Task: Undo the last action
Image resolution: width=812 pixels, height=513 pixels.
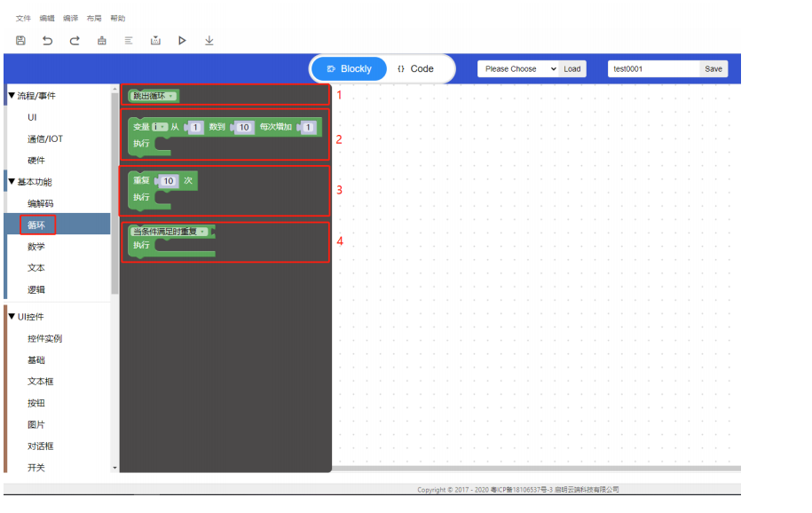Action: click(x=48, y=41)
